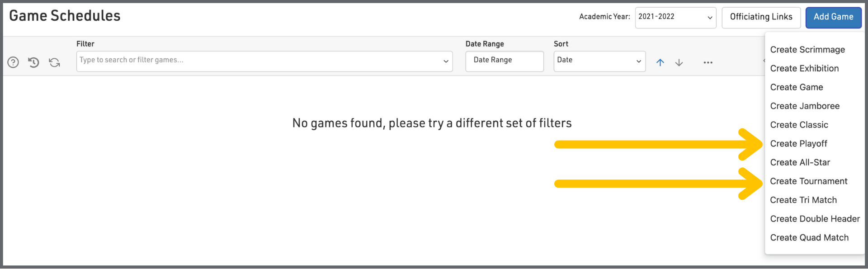Select Create Playoff from the menu
This screenshot has height=269, width=868.
click(x=798, y=144)
